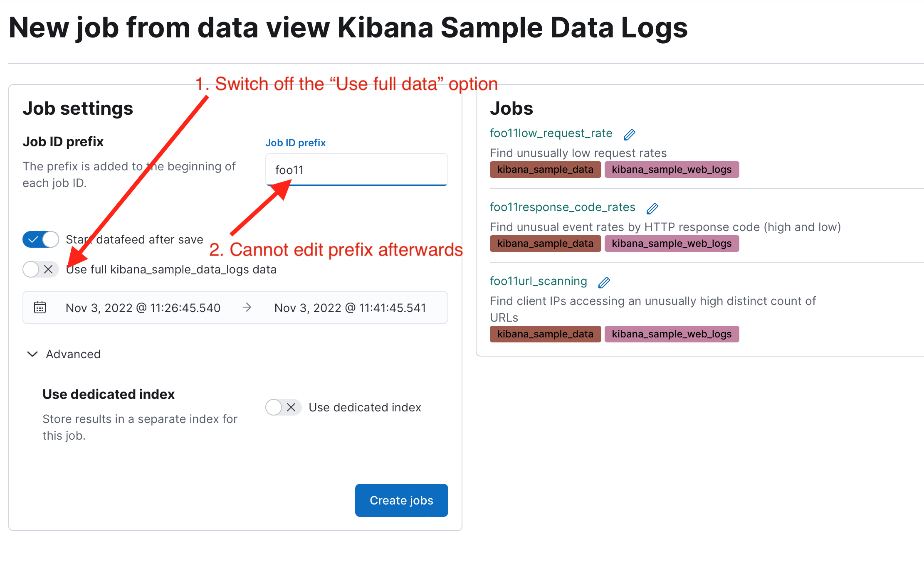Open edit pencil for foo11url_scanning job
The height and width of the screenshot is (561, 924).
tap(604, 282)
